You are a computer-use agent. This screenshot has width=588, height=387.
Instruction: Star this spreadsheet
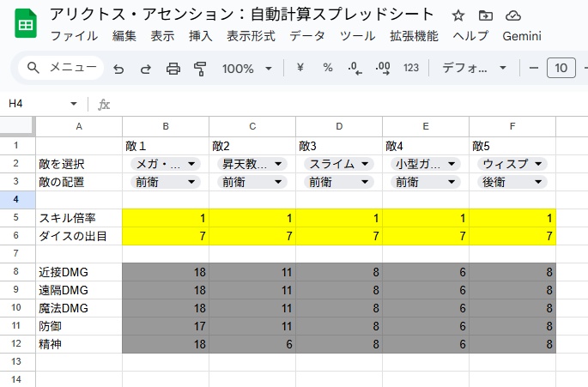coord(458,15)
